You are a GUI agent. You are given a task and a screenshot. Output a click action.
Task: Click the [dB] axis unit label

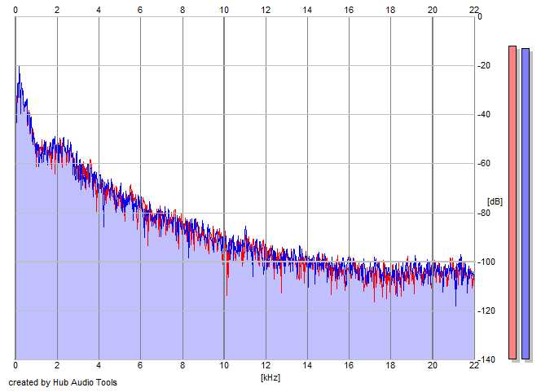(x=495, y=201)
